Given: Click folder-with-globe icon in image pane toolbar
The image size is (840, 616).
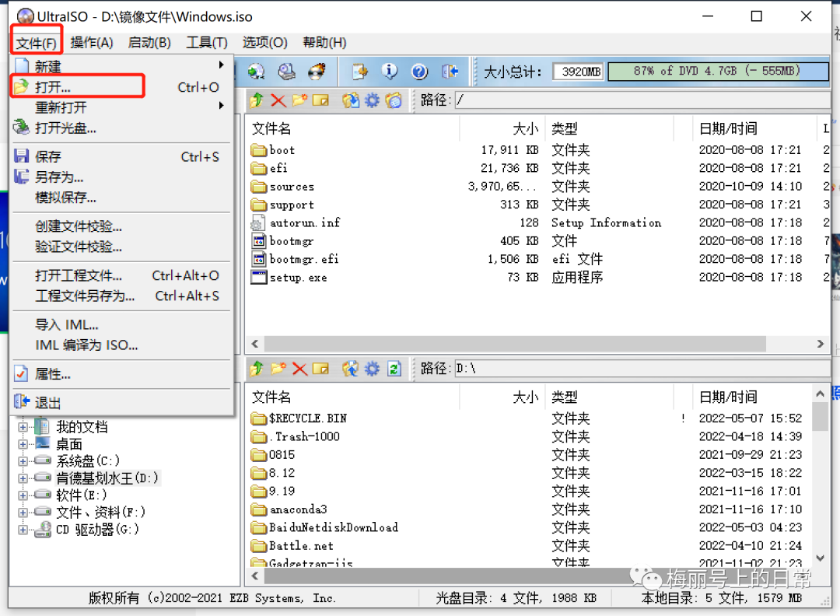Looking at the screenshot, I should click(x=394, y=100).
